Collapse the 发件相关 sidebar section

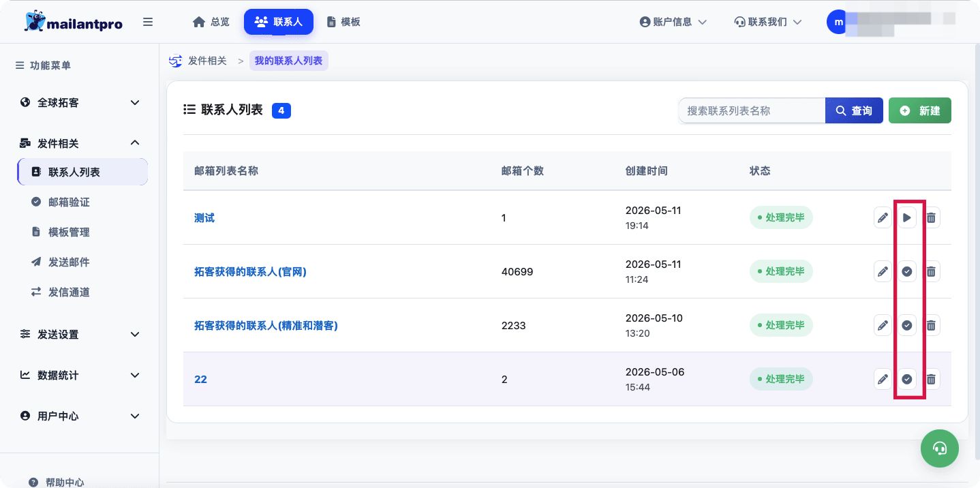(80, 143)
